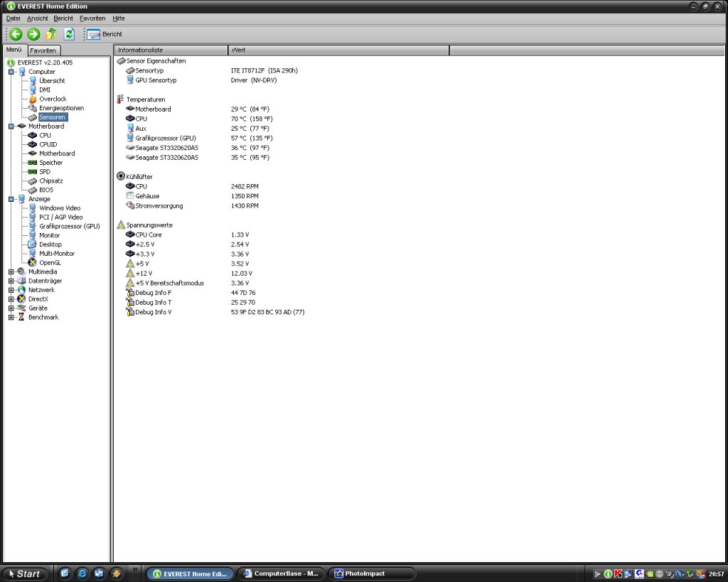
Task: Select the Gehäuse fan row
Action: pos(192,196)
